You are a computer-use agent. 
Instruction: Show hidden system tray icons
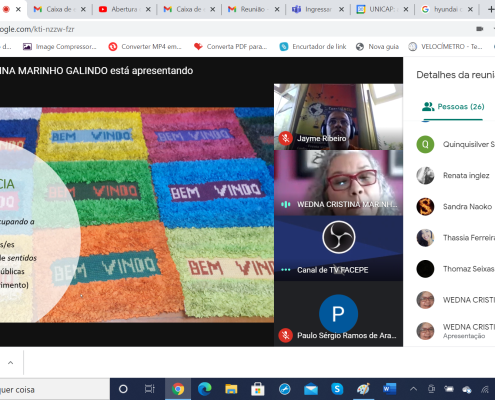tap(413, 389)
